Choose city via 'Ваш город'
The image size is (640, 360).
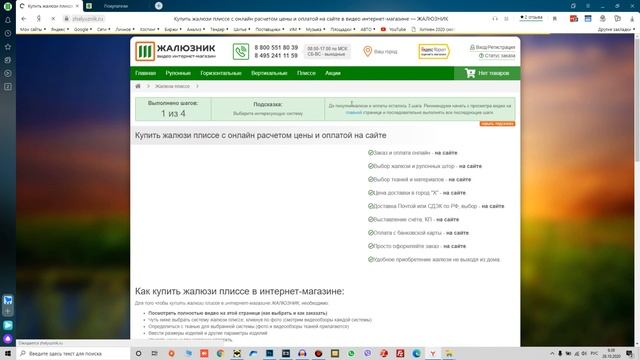click(x=380, y=51)
